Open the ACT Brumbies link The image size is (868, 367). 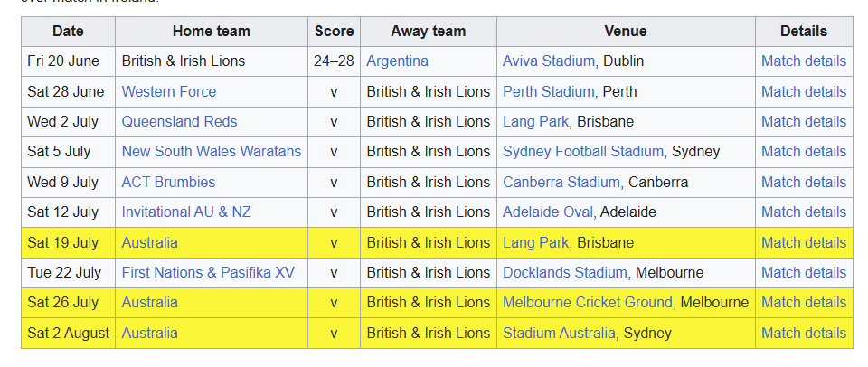[x=168, y=182]
